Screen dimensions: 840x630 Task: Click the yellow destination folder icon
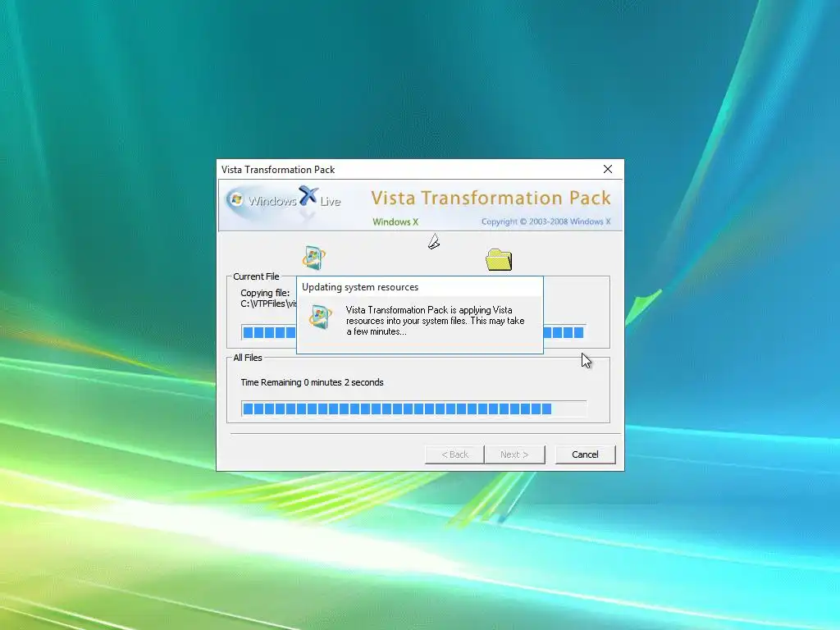point(499,260)
